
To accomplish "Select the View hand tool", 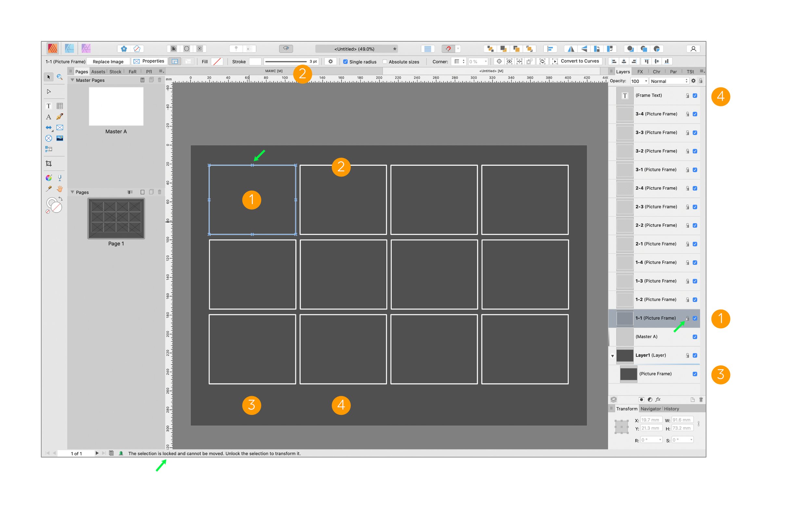I will (60, 189).
